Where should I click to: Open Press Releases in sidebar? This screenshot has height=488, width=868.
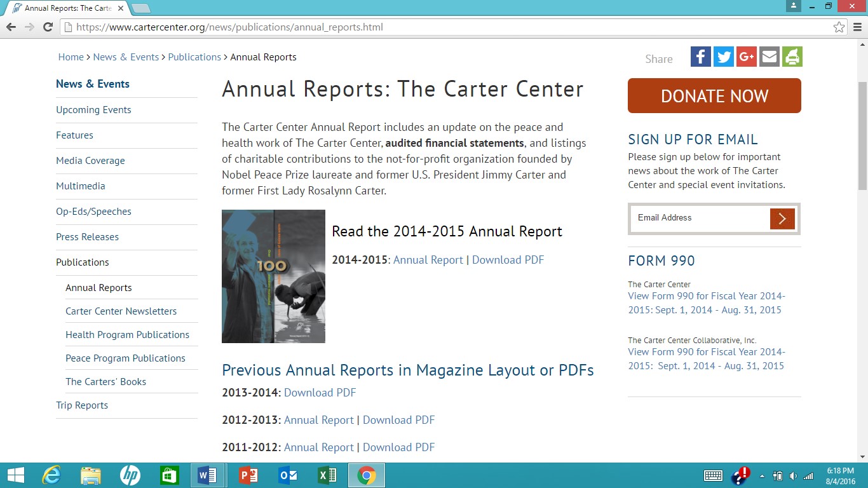[87, 237]
